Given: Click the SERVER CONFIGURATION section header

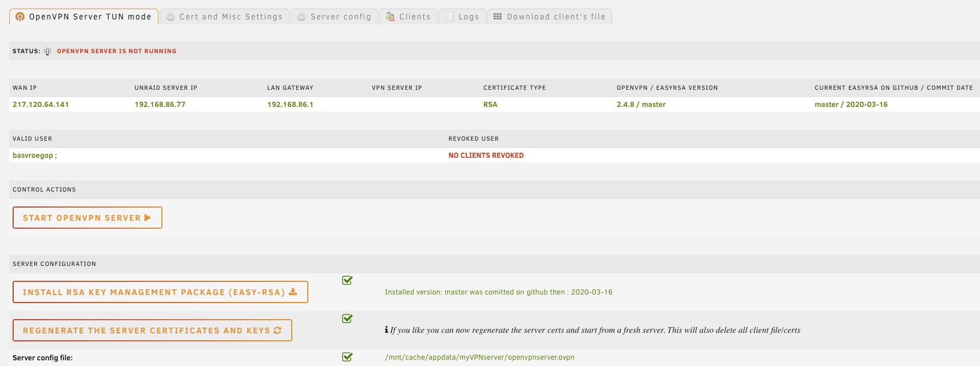Looking at the screenshot, I should 54,264.
